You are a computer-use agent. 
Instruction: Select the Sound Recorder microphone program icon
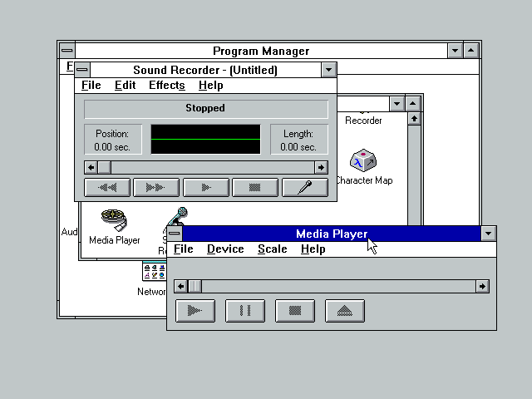(x=177, y=216)
